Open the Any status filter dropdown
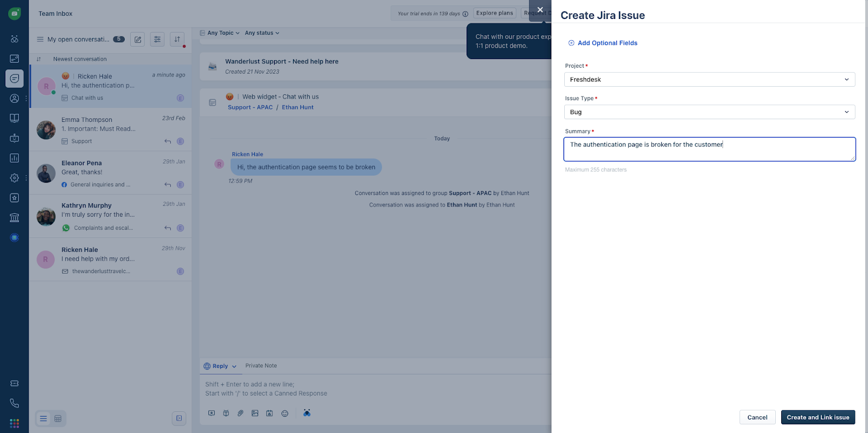The width and height of the screenshot is (868, 433). point(262,33)
